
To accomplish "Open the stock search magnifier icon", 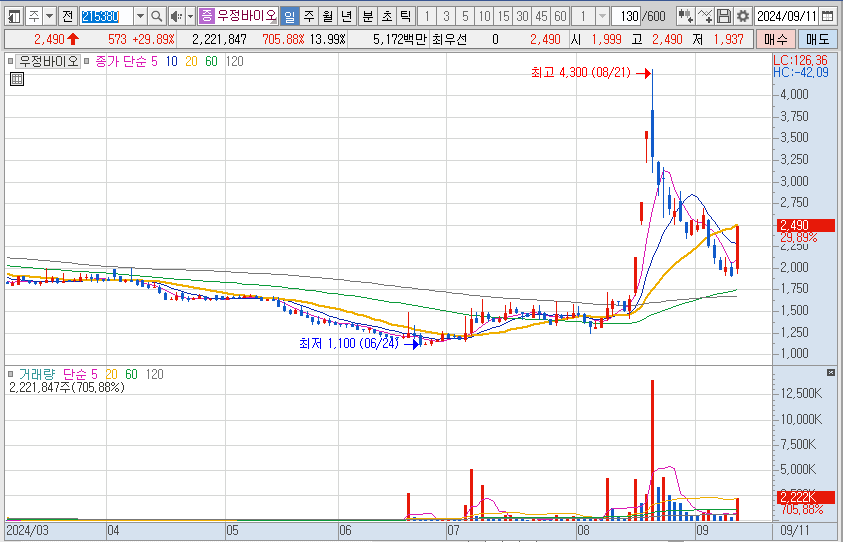I will tap(156, 17).
